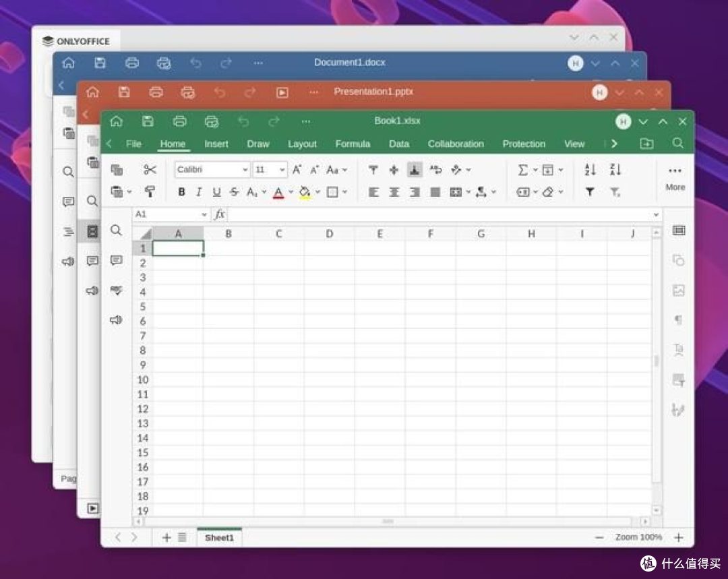728x579 pixels.
Task: Sort ascending using A-Z icon
Action: tap(590, 170)
